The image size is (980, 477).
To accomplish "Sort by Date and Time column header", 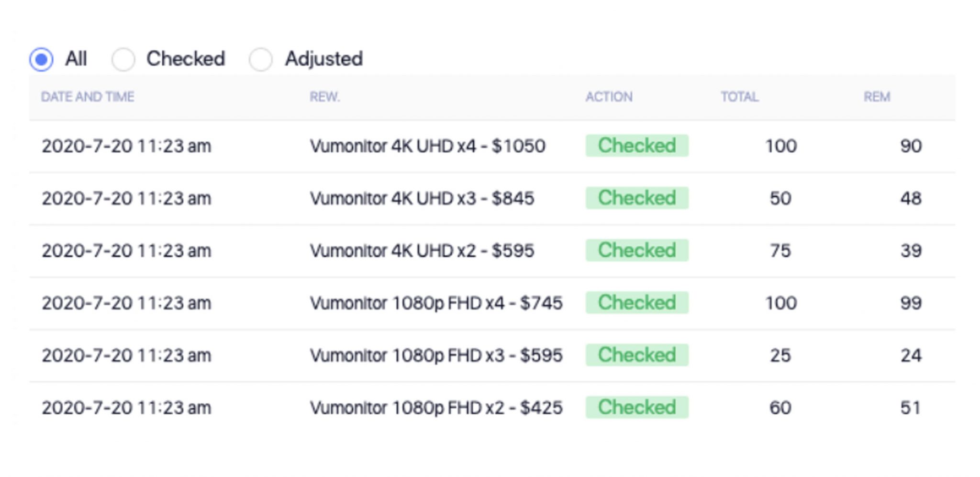I will point(88,97).
